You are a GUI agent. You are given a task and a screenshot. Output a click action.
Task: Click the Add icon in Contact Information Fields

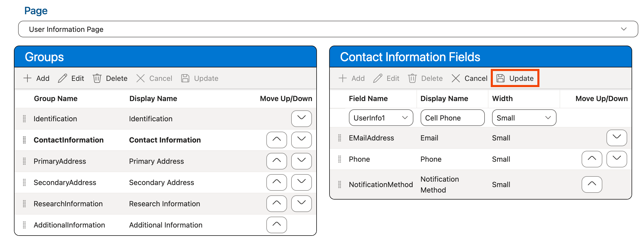[x=343, y=78]
